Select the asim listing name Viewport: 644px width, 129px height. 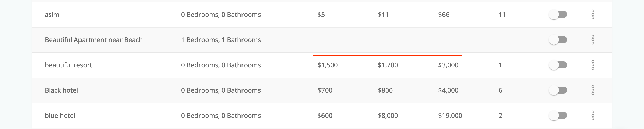pos(52,15)
